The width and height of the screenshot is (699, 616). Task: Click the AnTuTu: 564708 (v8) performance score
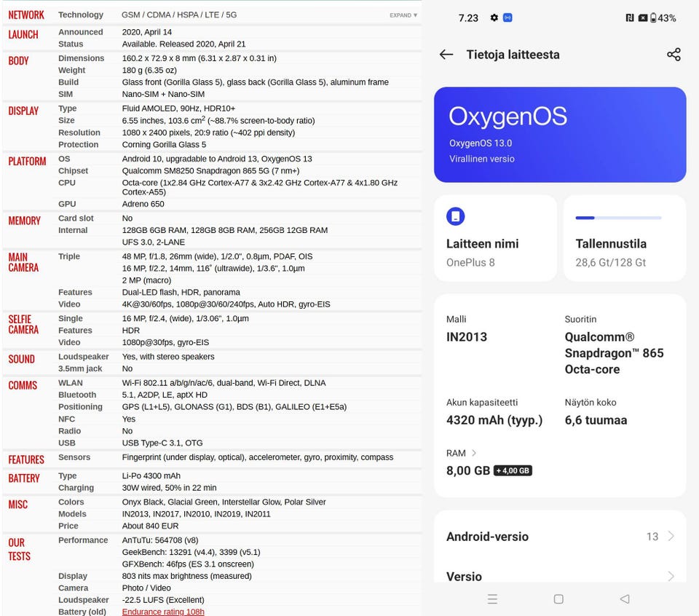click(160, 540)
